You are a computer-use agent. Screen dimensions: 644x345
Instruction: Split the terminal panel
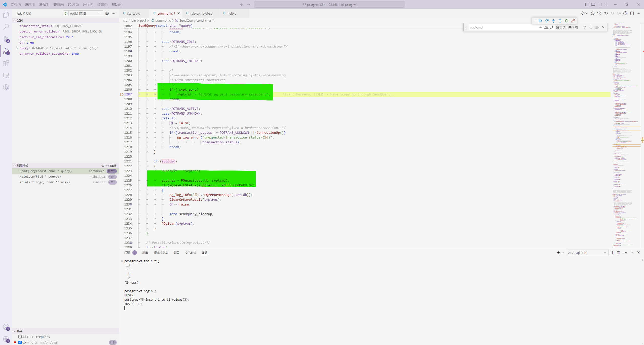click(x=612, y=252)
